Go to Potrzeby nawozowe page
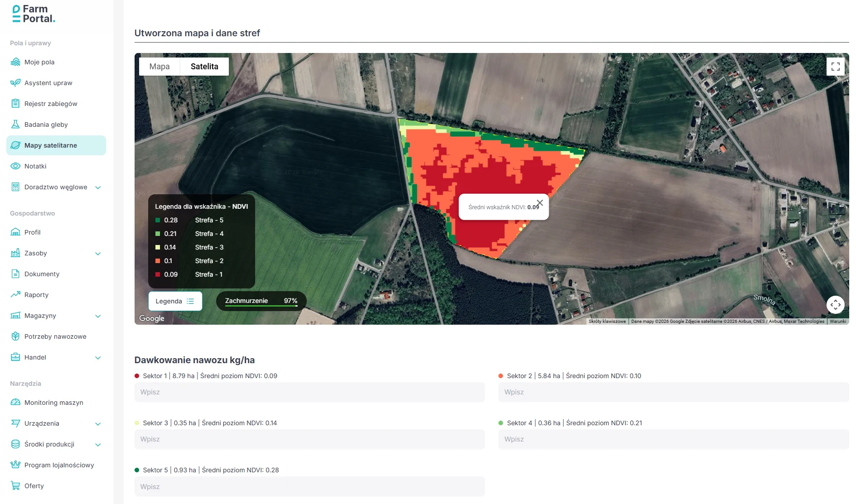This screenshot has height=504, width=856. click(x=55, y=336)
